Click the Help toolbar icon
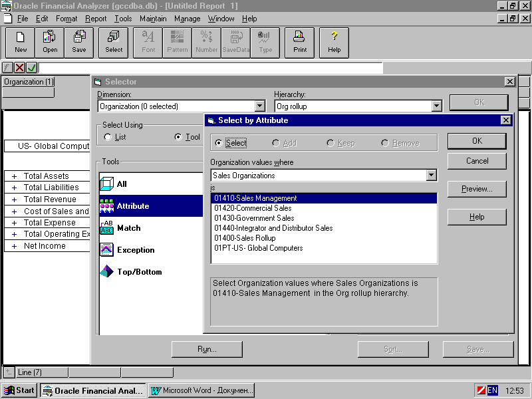This screenshot has width=532, height=399. (334, 43)
